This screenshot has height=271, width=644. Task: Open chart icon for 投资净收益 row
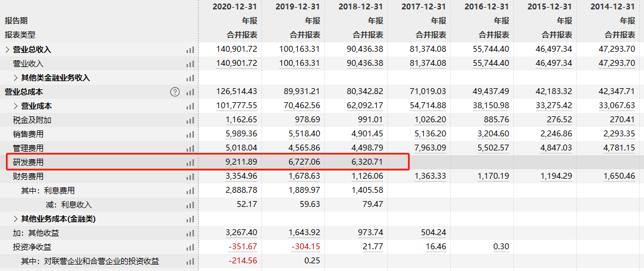[190, 247]
